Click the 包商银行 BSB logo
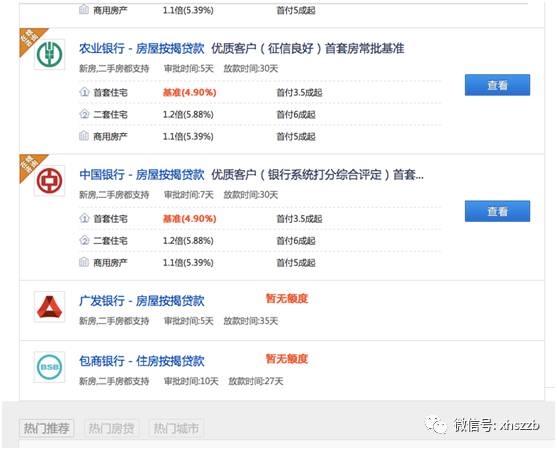The height and width of the screenshot is (450, 557). tap(49, 367)
